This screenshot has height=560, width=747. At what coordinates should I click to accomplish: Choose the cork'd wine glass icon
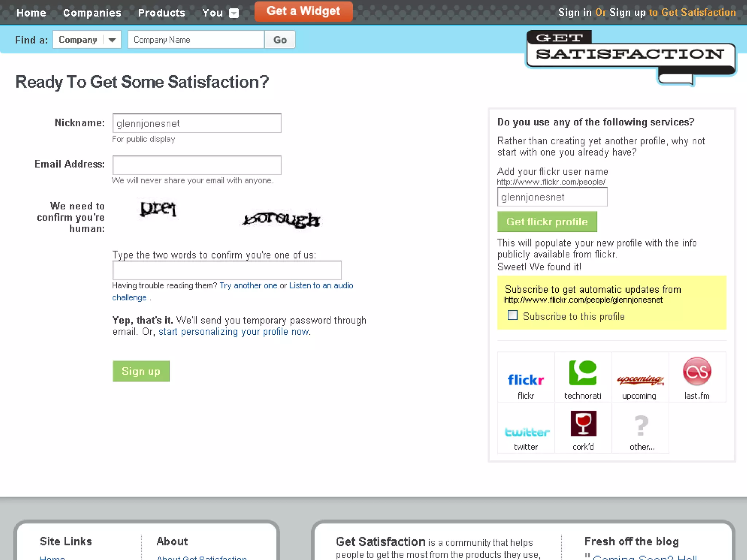[x=583, y=424]
